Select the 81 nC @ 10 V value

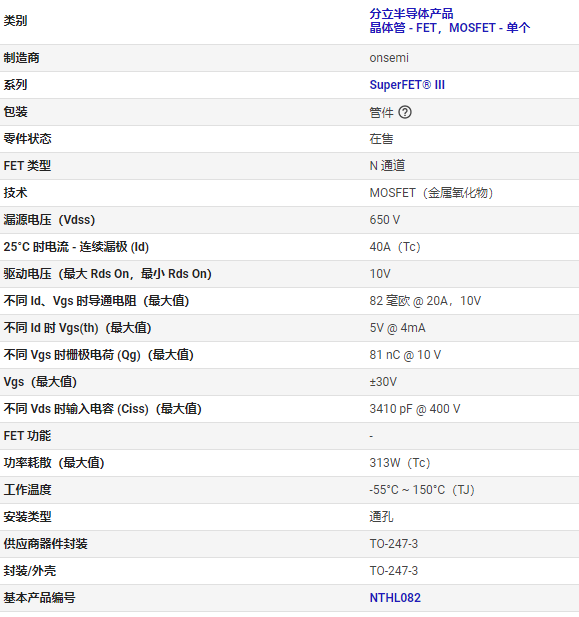405,355
